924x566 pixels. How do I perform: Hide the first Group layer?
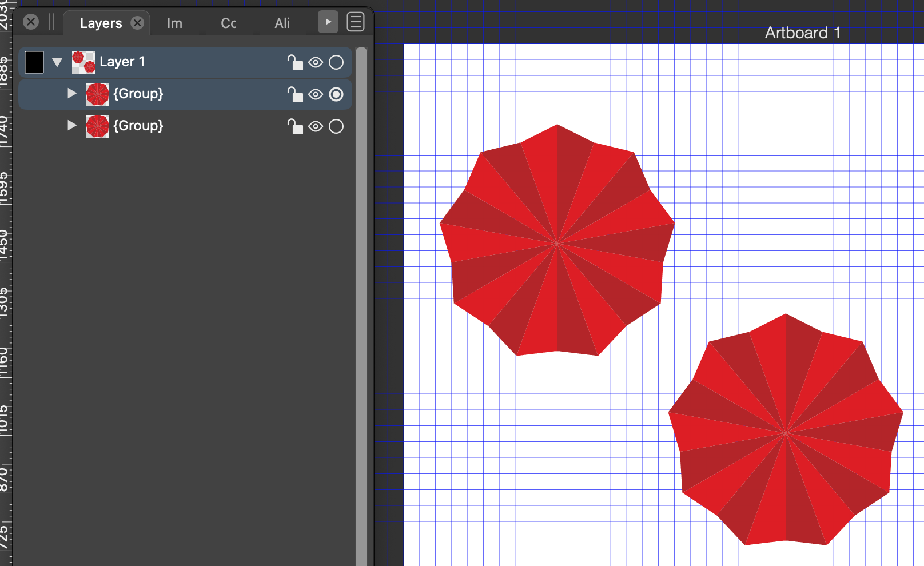316,94
